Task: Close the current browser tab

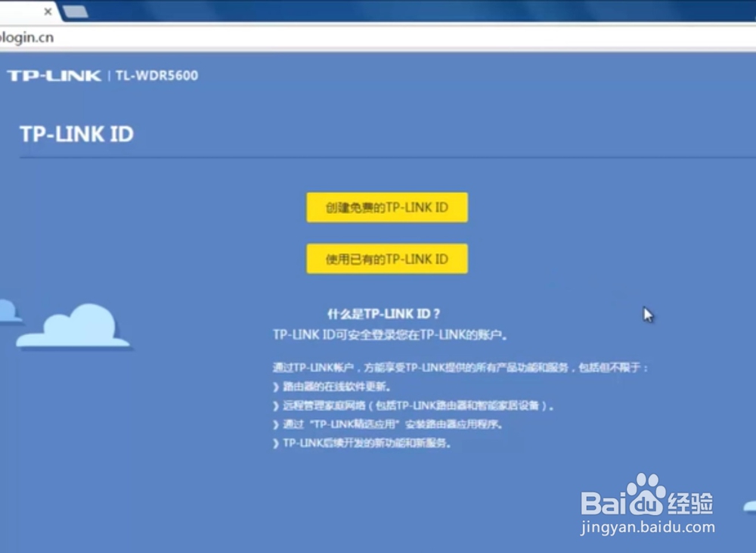Action: coord(48,11)
